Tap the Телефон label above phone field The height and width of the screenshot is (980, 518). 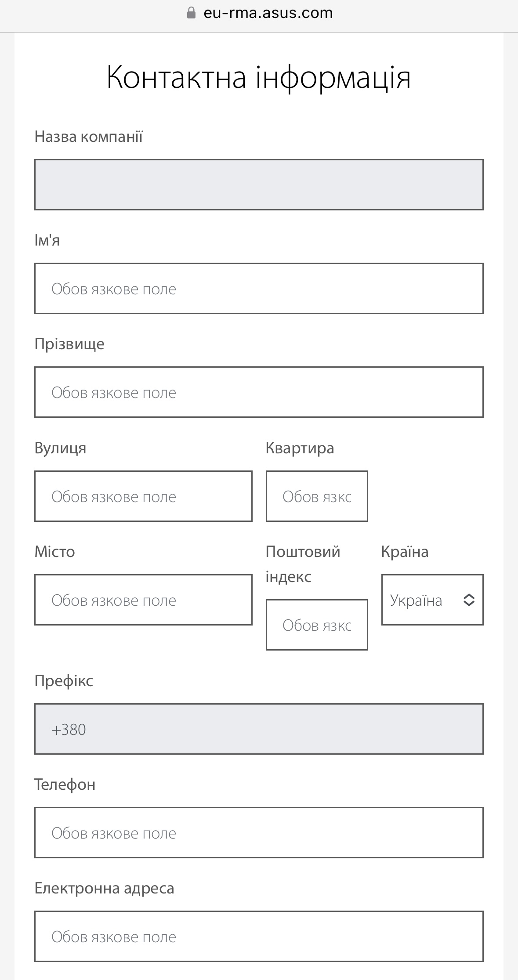click(65, 785)
